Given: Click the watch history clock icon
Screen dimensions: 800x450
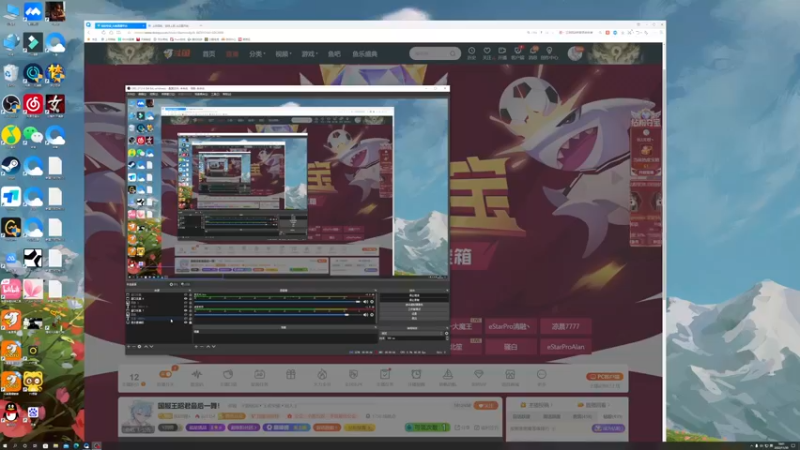Looking at the screenshot, I should point(471,51).
